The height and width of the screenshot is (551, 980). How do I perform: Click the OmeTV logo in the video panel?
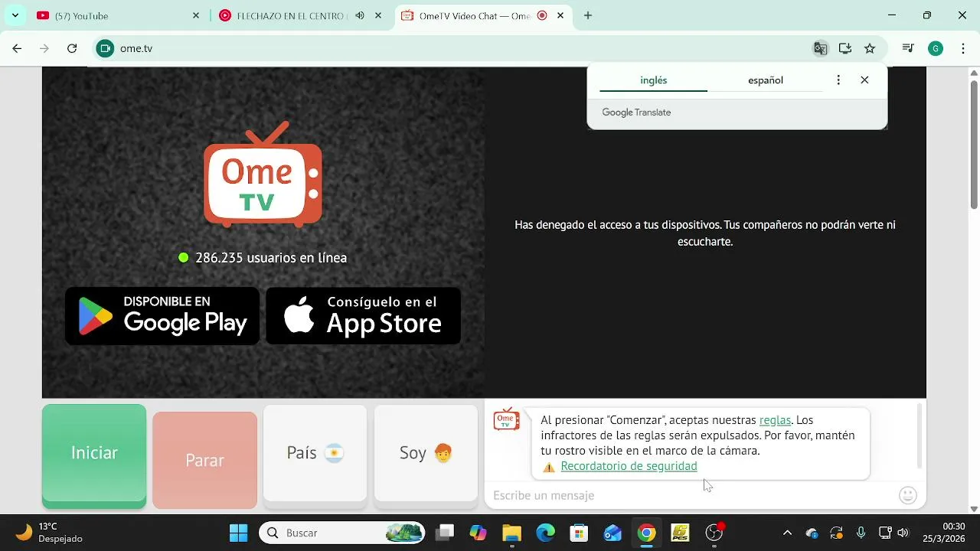263,174
